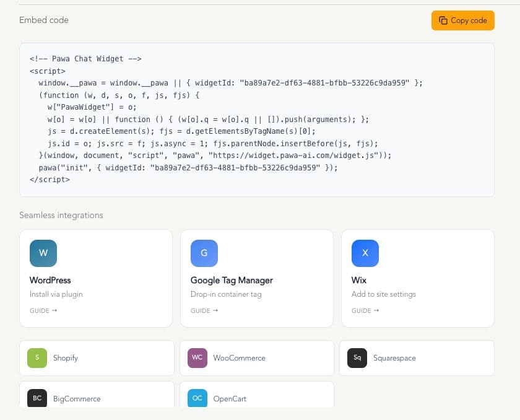520x420 pixels.
Task: Click the pawa("init") code line
Action: click(188, 167)
